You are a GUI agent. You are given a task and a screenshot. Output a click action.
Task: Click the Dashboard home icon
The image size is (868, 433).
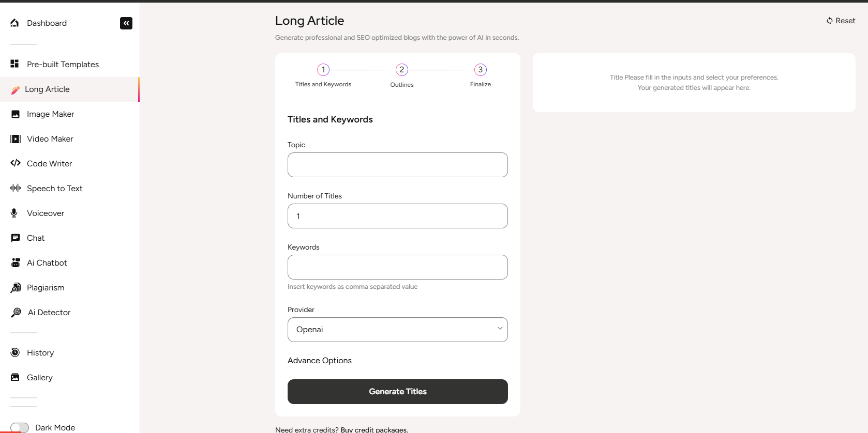click(x=14, y=23)
